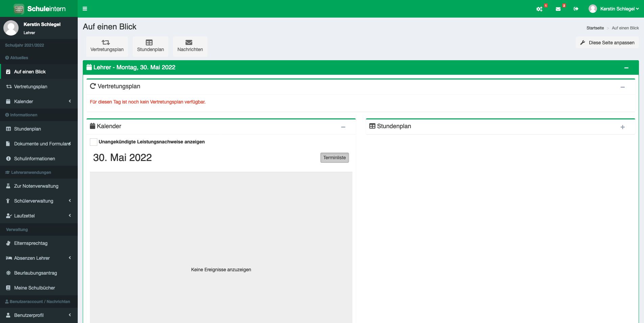Click calendar icon in Lehrer Montag header

coord(89,67)
